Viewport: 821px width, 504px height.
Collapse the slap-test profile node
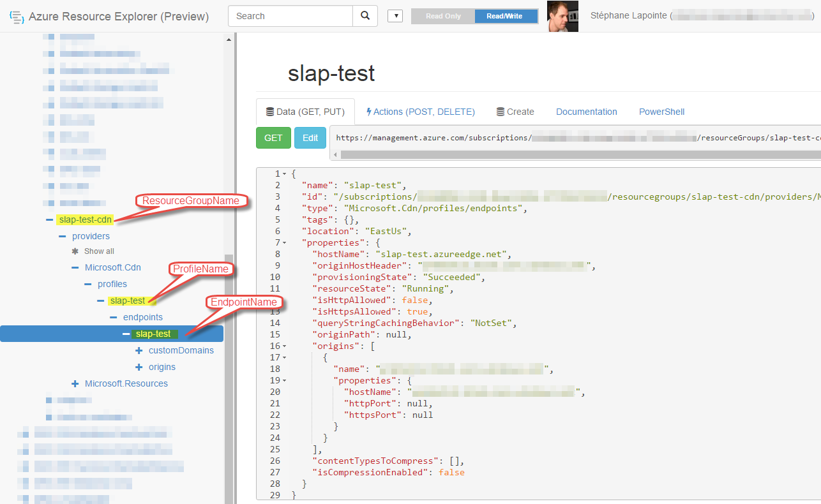[100, 300]
